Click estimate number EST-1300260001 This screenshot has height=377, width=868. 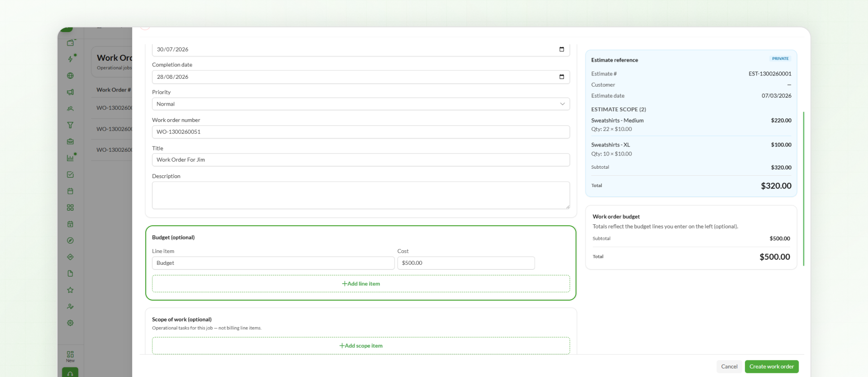(770, 74)
